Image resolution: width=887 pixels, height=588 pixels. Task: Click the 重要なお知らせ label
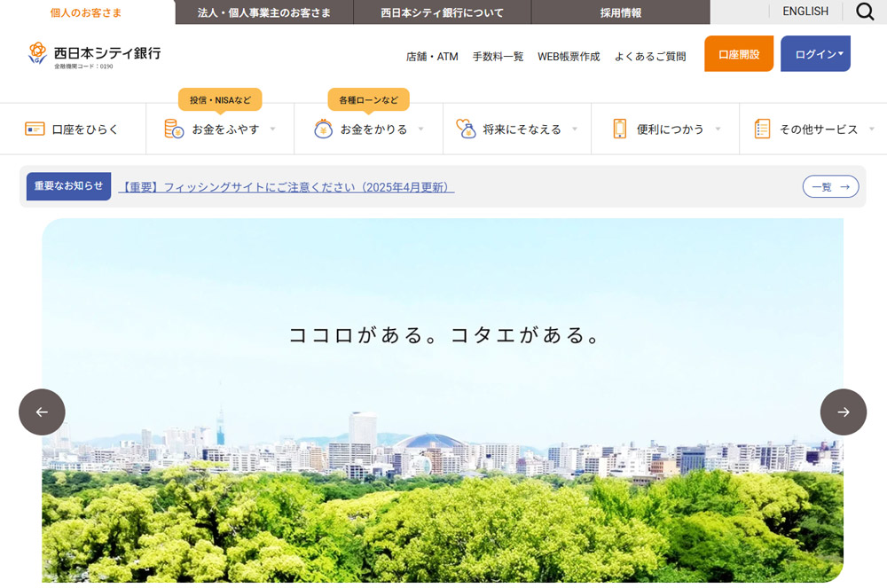[68, 186]
